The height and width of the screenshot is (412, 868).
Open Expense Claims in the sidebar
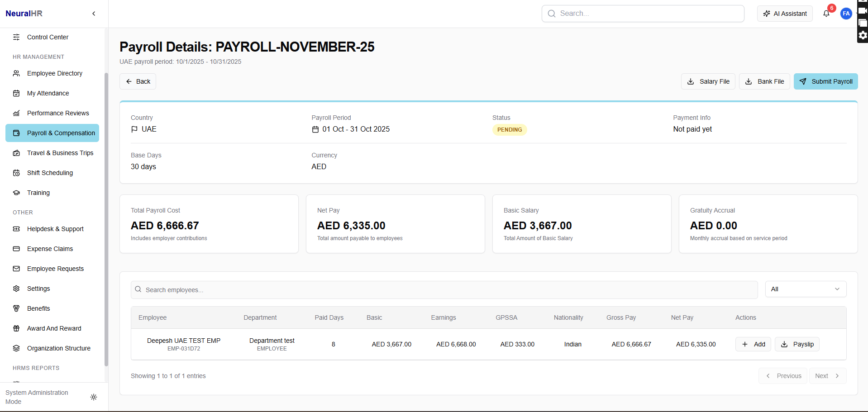[50, 249]
